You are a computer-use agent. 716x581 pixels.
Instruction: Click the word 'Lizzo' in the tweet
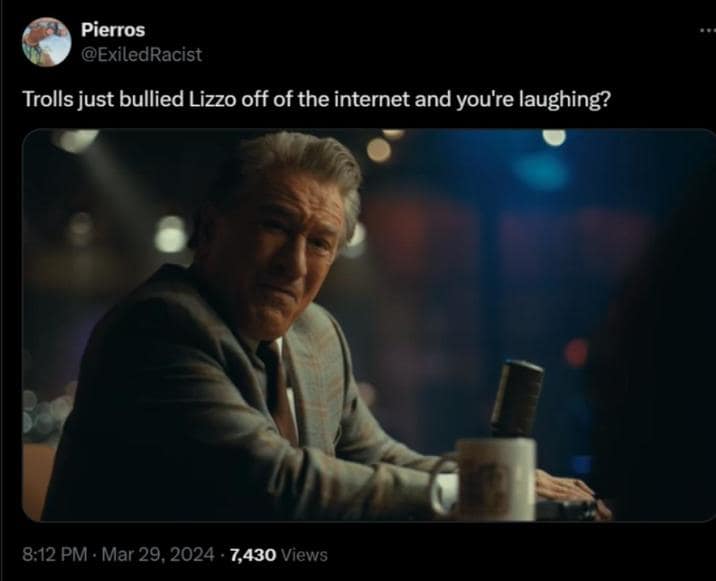pyautogui.click(x=212, y=99)
